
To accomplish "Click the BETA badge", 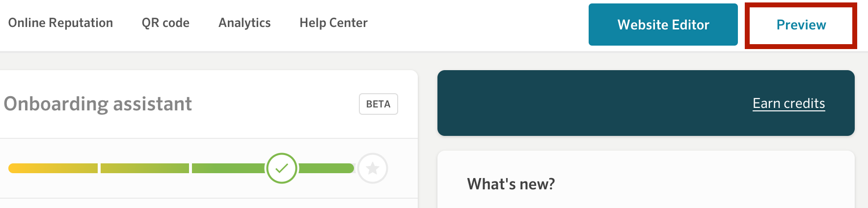I will 379,104.
